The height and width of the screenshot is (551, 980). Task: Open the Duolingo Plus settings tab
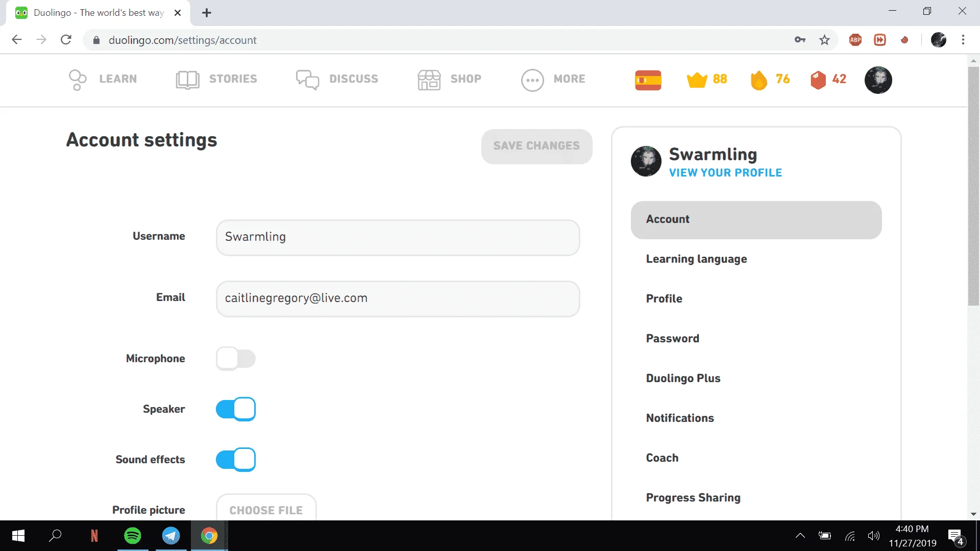pyautogui.click(x=683, y=379)
